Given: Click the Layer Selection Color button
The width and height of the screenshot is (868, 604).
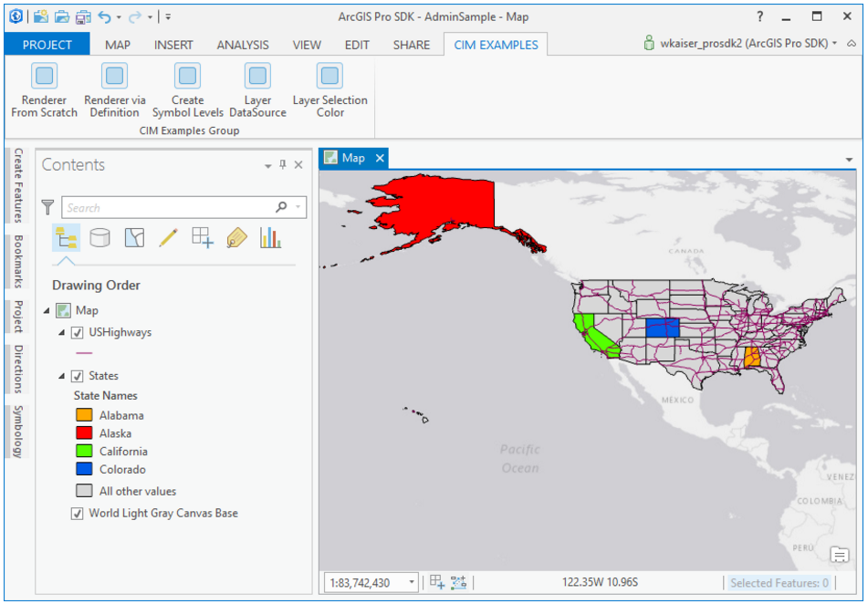Looking at the screenshot, I should 329,91.
